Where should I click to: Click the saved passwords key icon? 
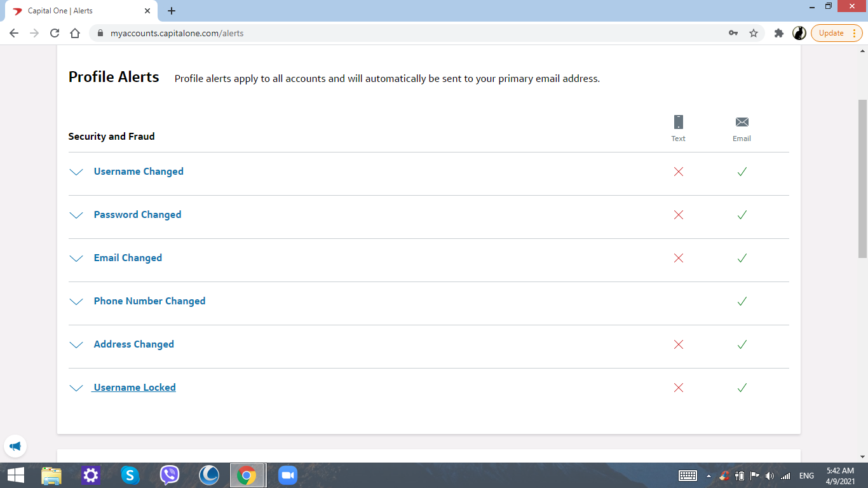(733, 33)
